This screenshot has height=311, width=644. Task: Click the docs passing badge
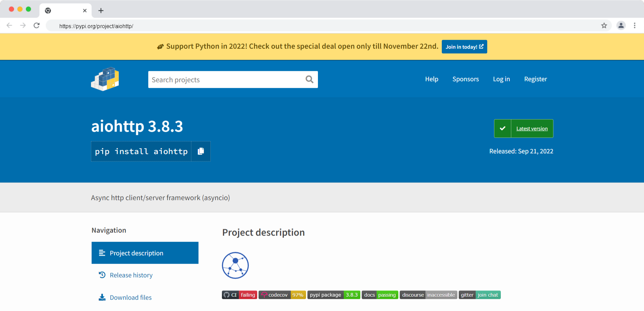380,295
